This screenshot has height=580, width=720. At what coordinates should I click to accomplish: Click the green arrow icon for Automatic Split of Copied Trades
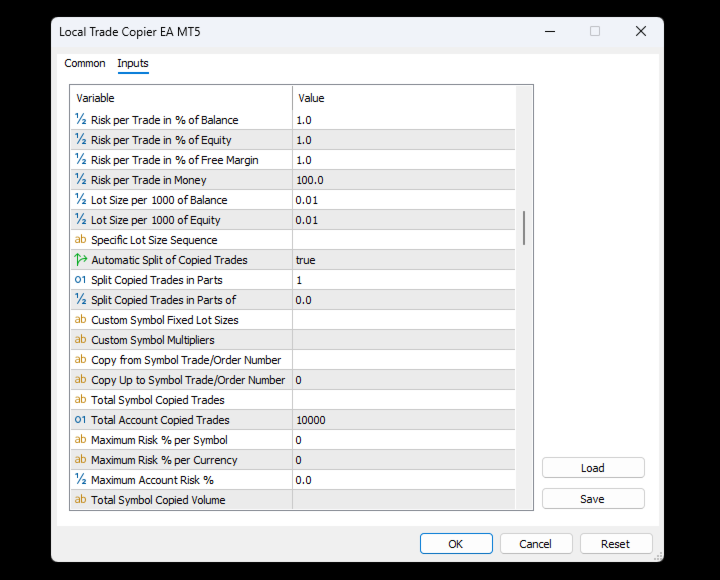point(80,259)
